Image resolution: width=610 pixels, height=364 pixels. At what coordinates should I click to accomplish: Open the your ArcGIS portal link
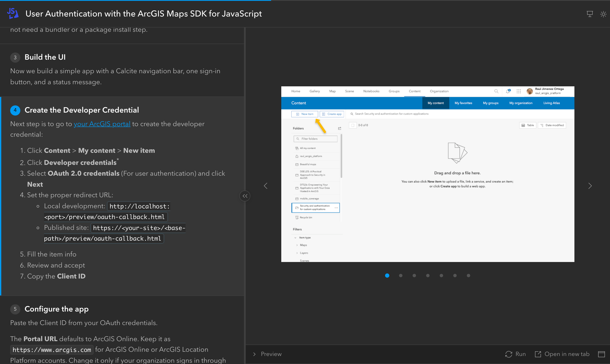[x=102, y=124]
